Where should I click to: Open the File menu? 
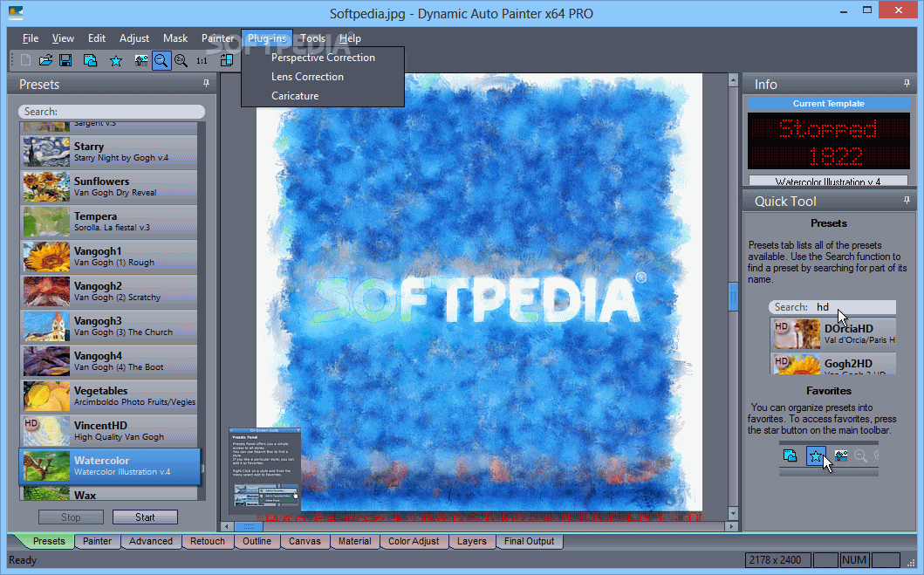point(31,38)
